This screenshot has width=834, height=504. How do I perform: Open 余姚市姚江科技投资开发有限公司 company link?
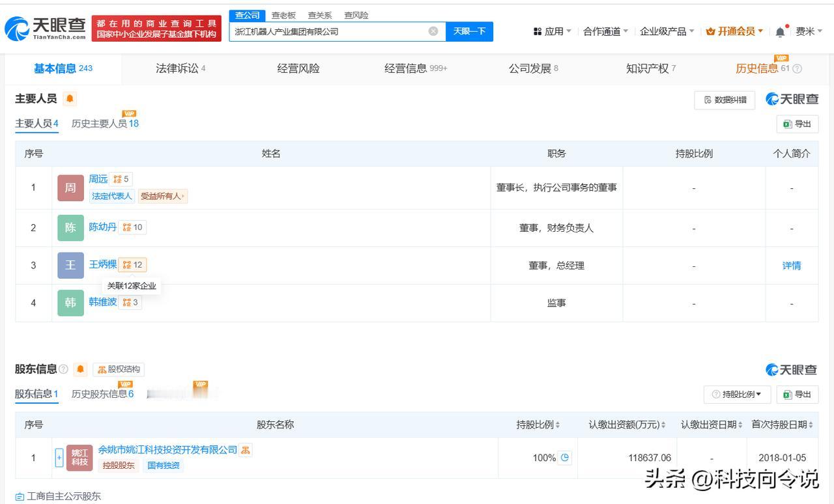click(167, 450)
